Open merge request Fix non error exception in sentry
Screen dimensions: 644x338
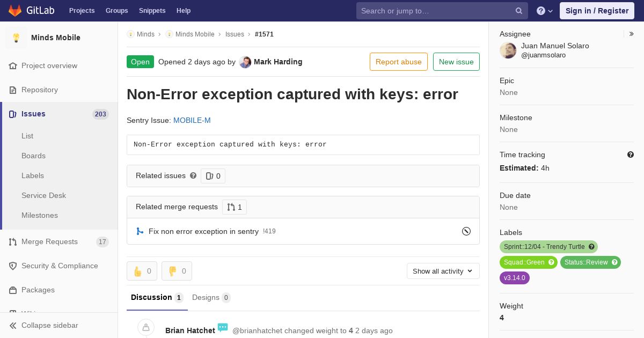pyautogui.click(x=203, y=231)
